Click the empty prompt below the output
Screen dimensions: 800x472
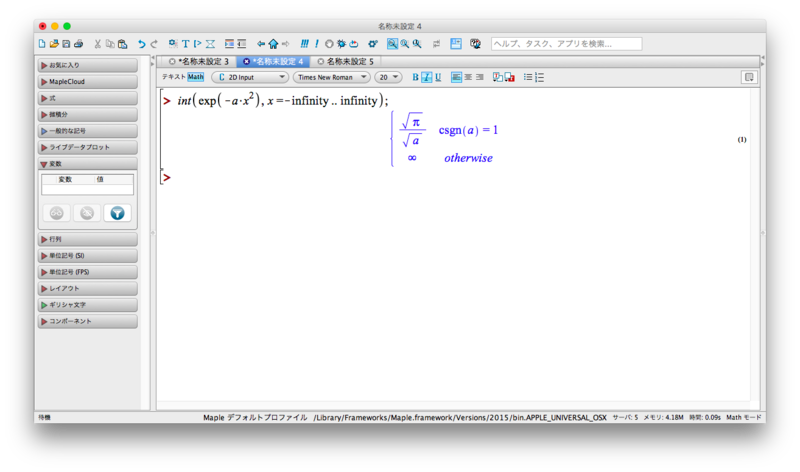point(167,178)
